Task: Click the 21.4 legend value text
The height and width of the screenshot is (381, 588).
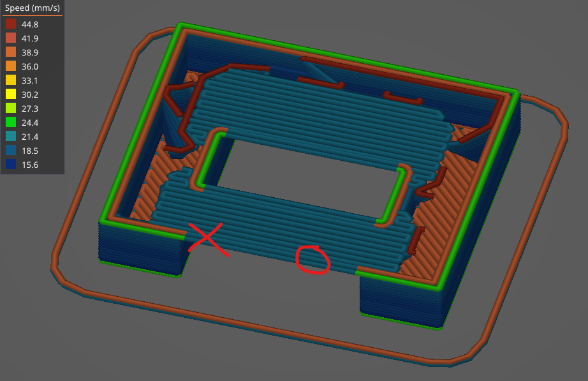Action: point(29,137)
